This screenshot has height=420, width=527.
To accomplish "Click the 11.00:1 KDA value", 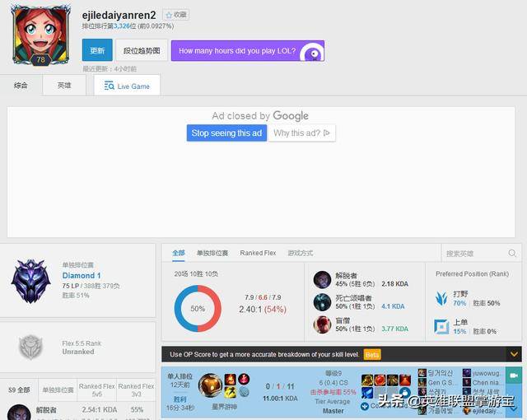I will (280, 399).
